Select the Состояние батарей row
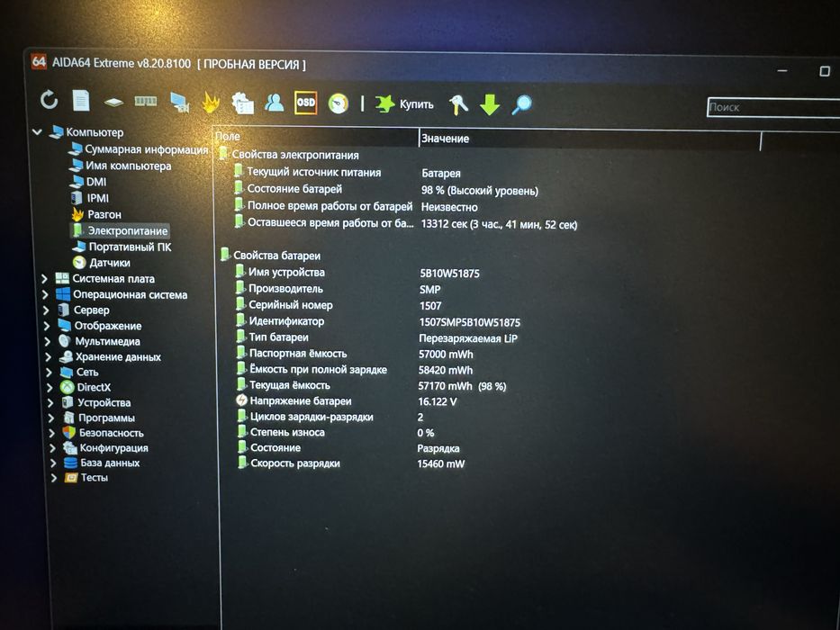Image resolution: width=840 pixels, height=630 pixels. [294, 189]
